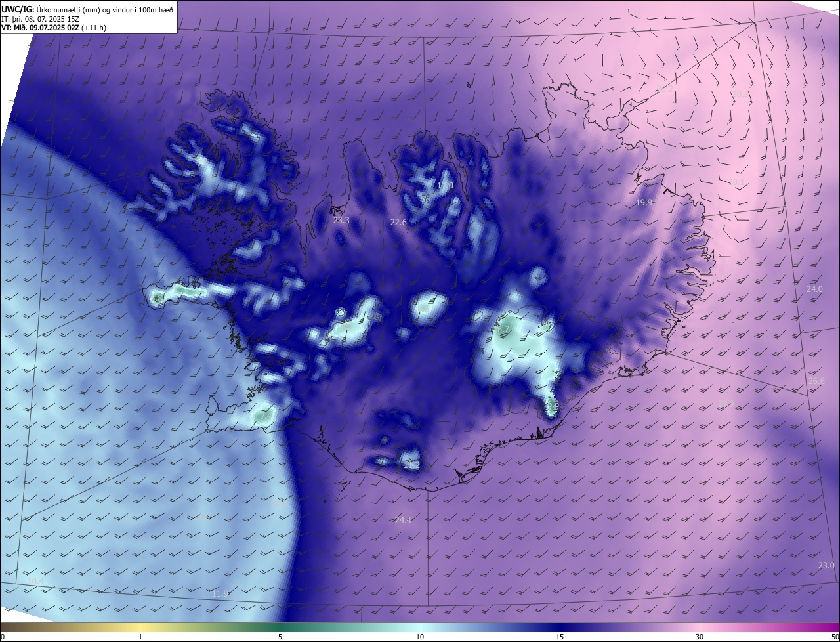Click the 24.4 value label south of Iceland

(x=403, y=521)
